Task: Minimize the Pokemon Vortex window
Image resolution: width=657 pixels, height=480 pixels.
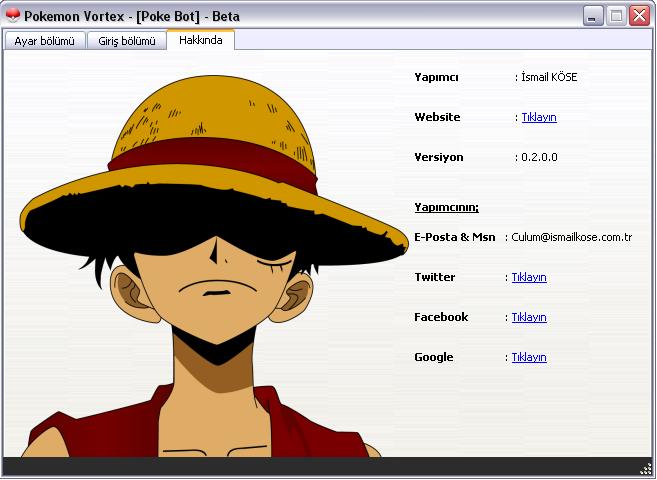Action: tap(593, 16)
